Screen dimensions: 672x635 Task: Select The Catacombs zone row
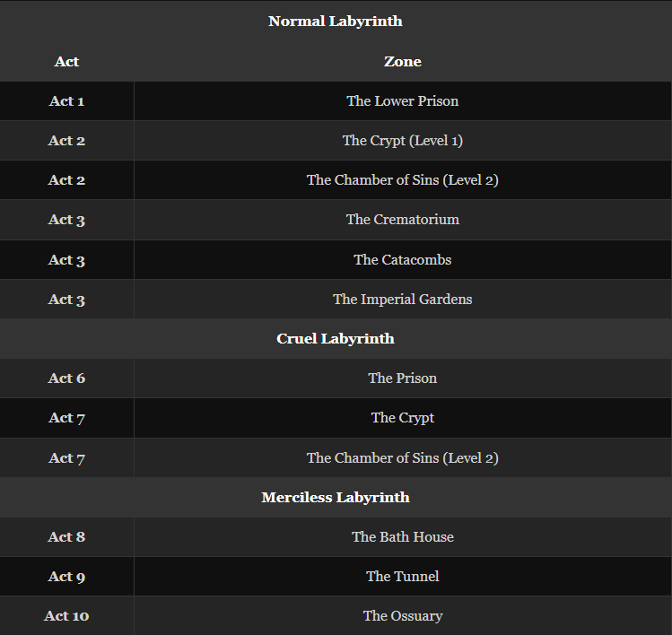[x=402, y=259]
